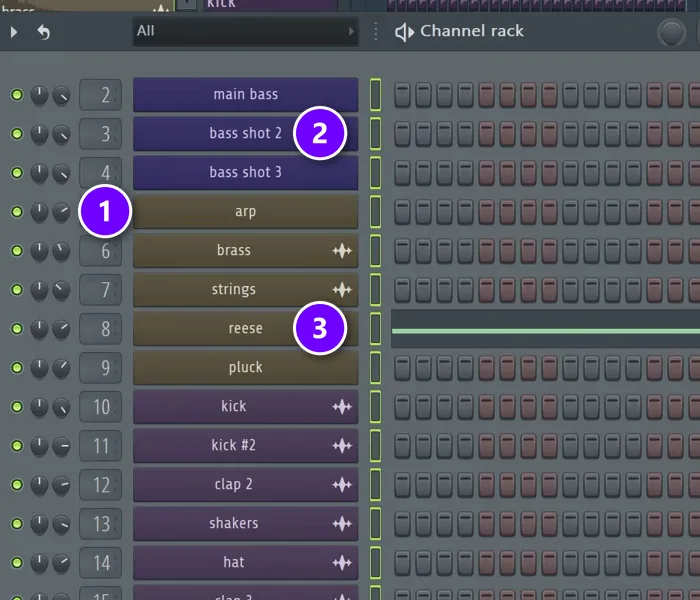
Task: Open the bass shot 2 channel
Action: point(245,133)
